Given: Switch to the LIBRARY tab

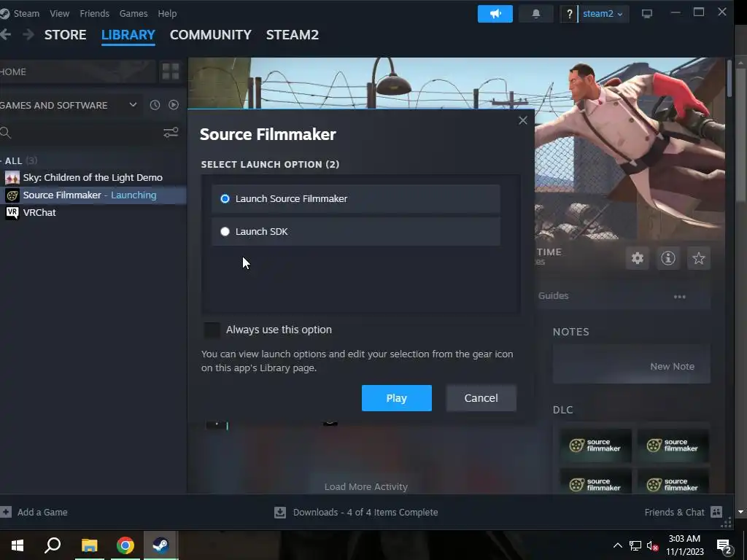Looking at the screenshot, I should 128,35.
